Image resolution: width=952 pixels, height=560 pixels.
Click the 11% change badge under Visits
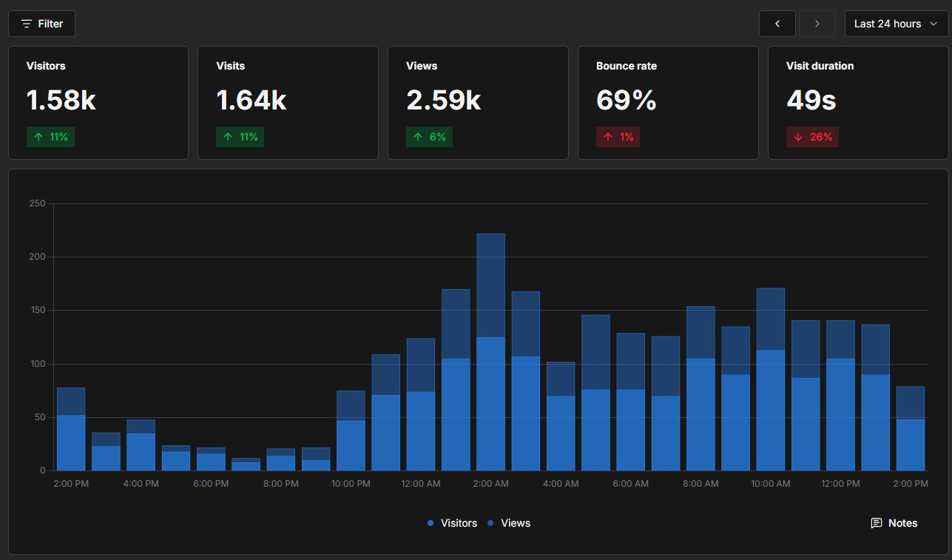coord(240,137)
